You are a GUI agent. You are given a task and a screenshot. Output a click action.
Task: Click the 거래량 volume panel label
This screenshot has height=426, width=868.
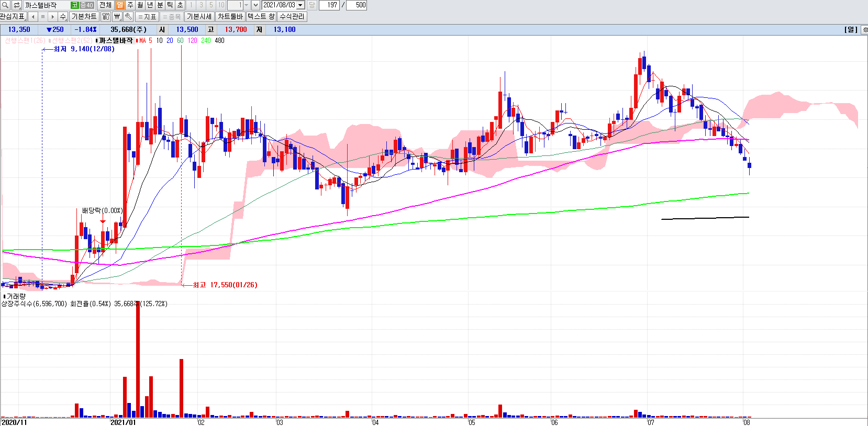click(x=16, y=297)
